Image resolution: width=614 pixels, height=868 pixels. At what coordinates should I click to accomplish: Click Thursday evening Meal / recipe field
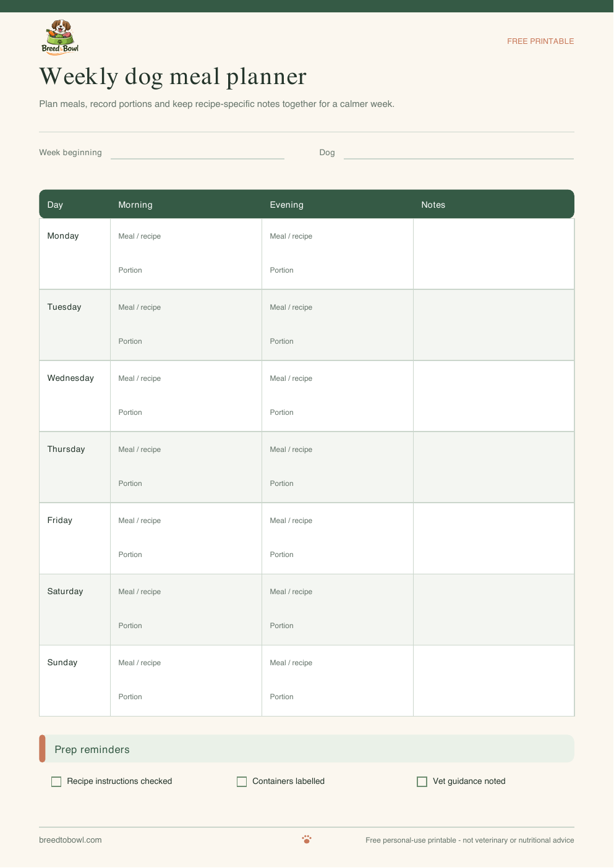pos(291,449)
